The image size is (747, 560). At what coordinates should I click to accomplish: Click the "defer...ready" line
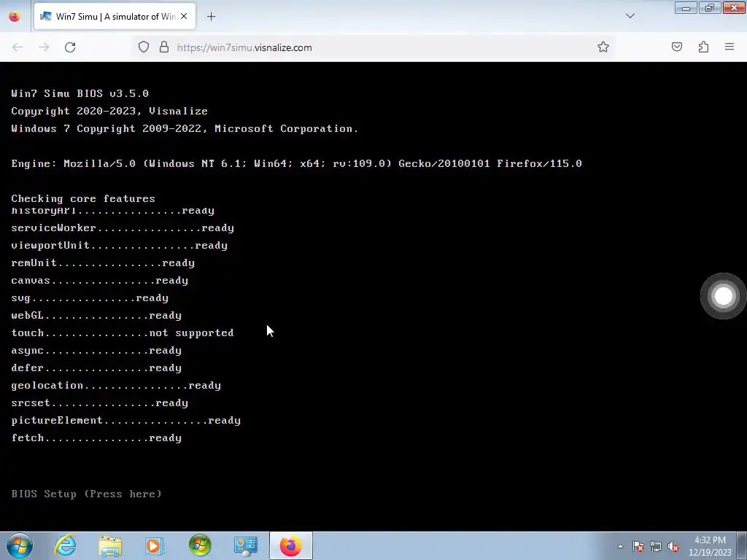pos(96,367)
